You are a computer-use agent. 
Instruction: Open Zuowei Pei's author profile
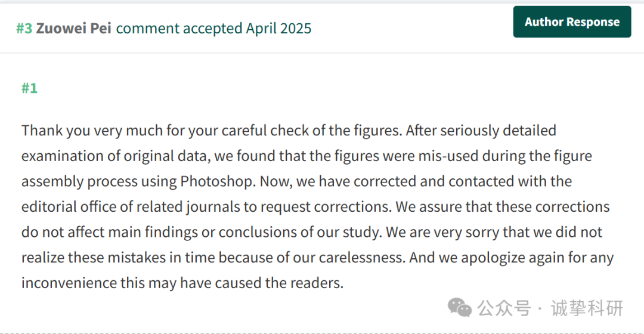pyautogui.click(x=73, y=29)
